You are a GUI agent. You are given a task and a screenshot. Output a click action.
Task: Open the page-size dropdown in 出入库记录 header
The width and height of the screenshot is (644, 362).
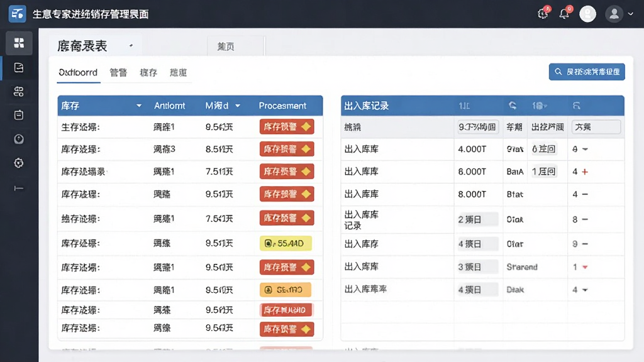(x=540, y=106)
